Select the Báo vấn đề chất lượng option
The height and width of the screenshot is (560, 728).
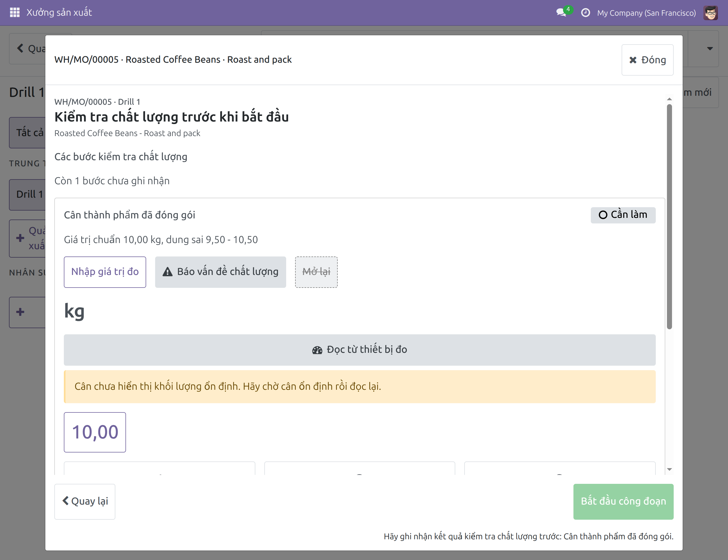pos(220,272)
